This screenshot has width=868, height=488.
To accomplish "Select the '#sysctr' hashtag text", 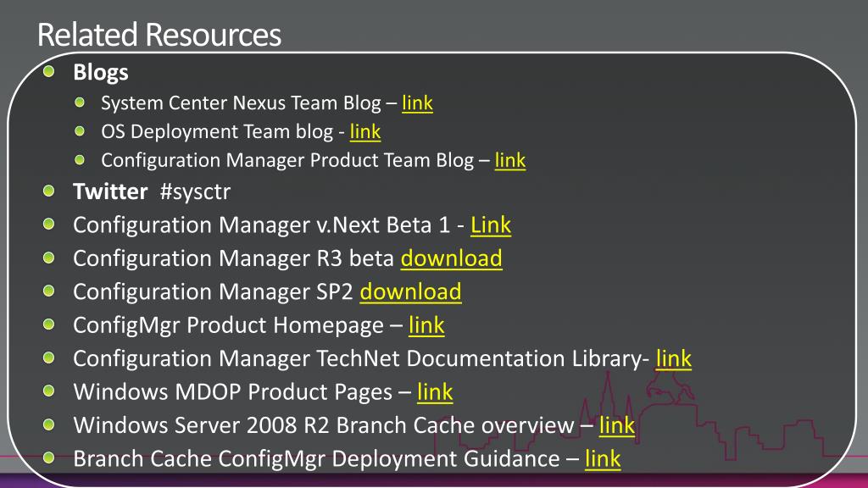I will tap(196, 192).
